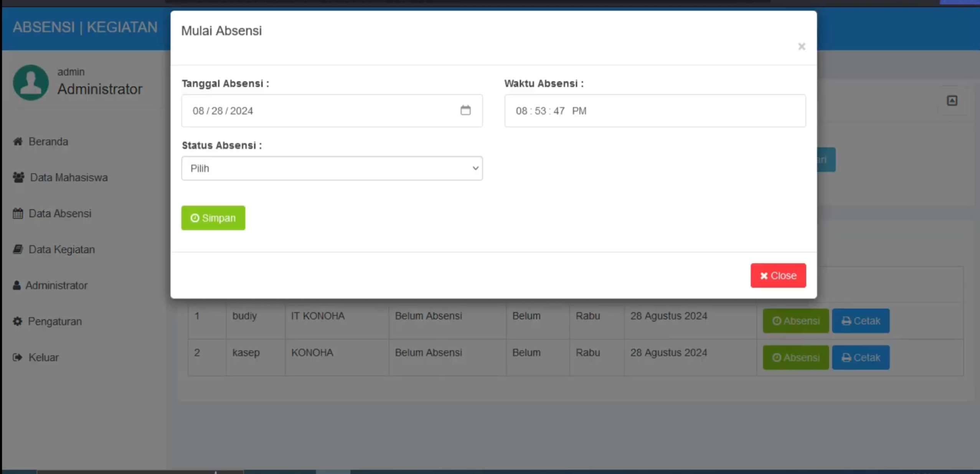The width and height of the screenshot is (980, 474).
Task: Click Cetak button in kasep row
Action: 861,358
